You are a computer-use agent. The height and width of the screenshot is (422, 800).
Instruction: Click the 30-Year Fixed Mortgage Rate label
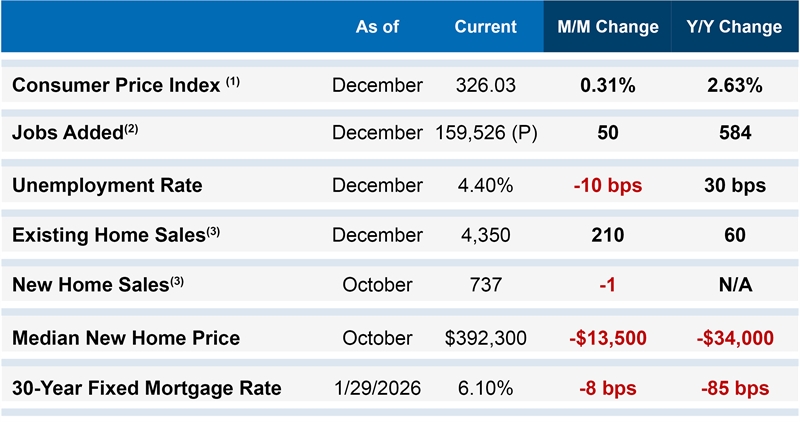146,388
